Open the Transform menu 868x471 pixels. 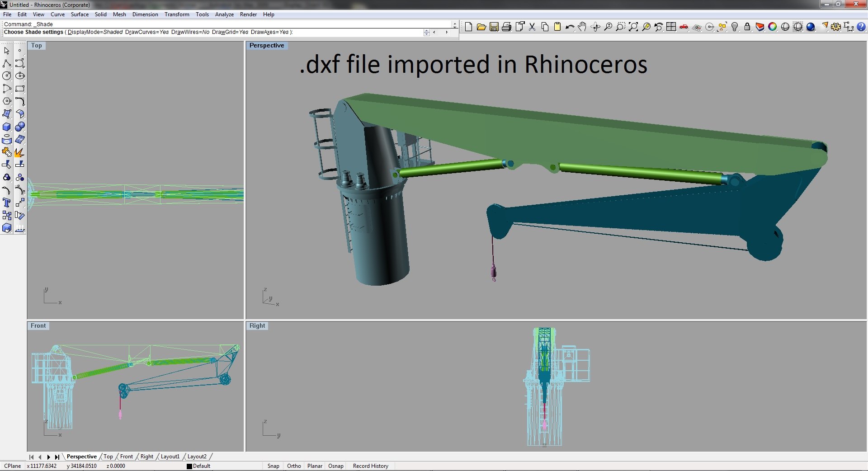click(x=177, y=14)
